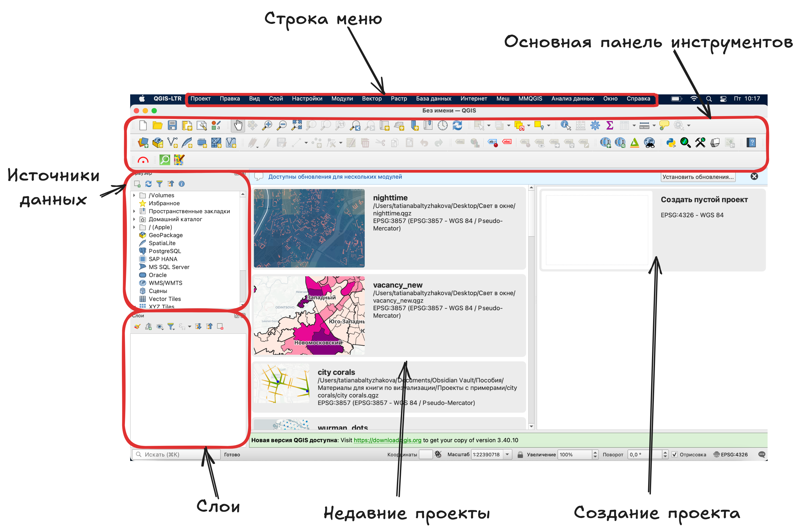The height and width of the screenshot is (532, 800).
Task: Select the Pan Map hand tool
Action: [x=238, y=126]
